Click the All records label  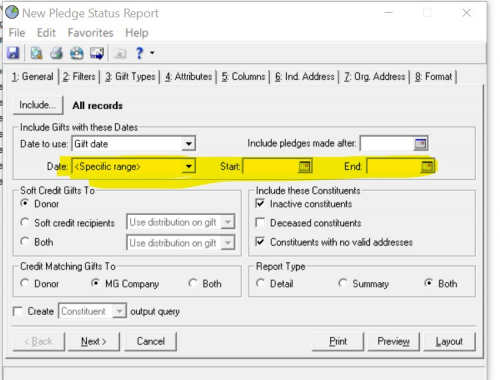pos(98,106)
